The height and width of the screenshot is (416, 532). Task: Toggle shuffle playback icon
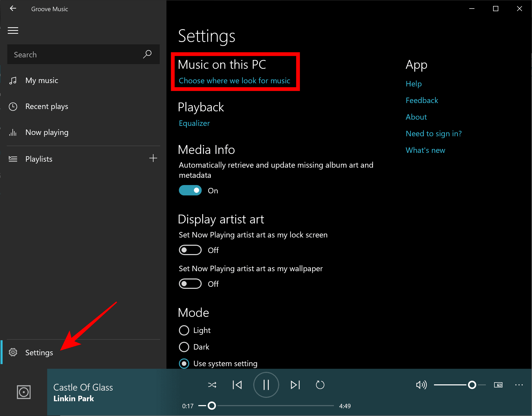[212, 385]
